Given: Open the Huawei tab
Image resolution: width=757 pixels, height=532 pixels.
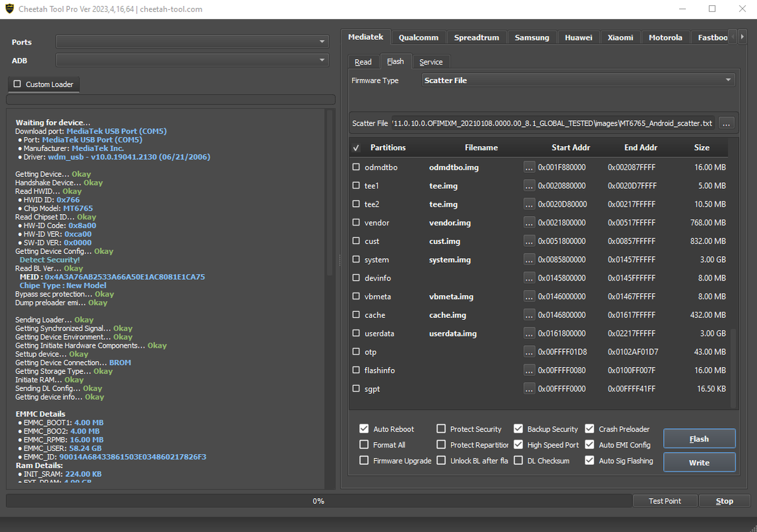Looking at the screenshot, I should pyautogui.click(x=578, y=38).
